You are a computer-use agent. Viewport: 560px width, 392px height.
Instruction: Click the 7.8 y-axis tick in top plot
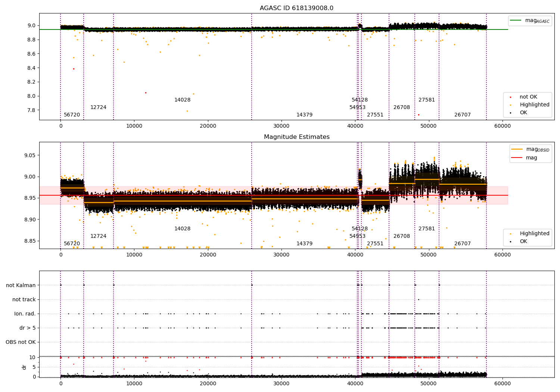tap(31, 110)
